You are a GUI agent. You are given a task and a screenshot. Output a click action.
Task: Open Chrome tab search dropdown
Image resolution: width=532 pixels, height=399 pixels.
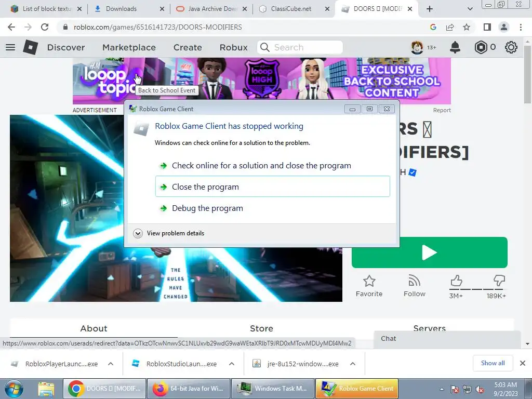(470, 9)
